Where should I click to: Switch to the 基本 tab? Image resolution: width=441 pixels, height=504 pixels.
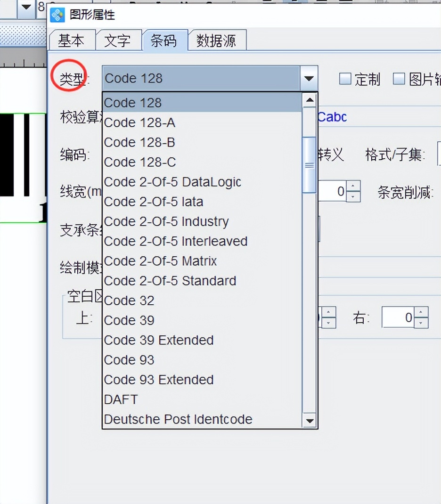coord(72,41)
